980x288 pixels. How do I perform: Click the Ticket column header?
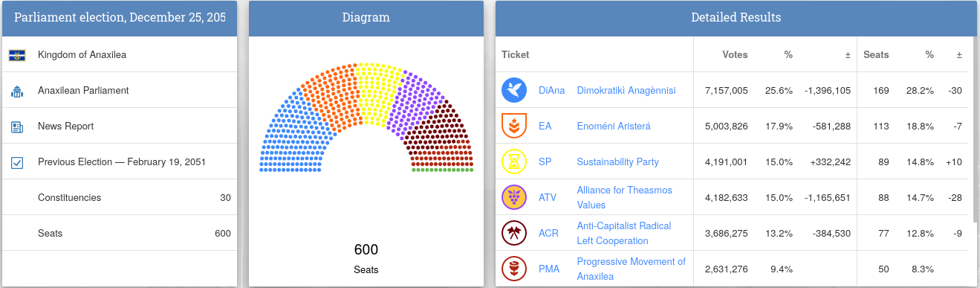(515, 54)
